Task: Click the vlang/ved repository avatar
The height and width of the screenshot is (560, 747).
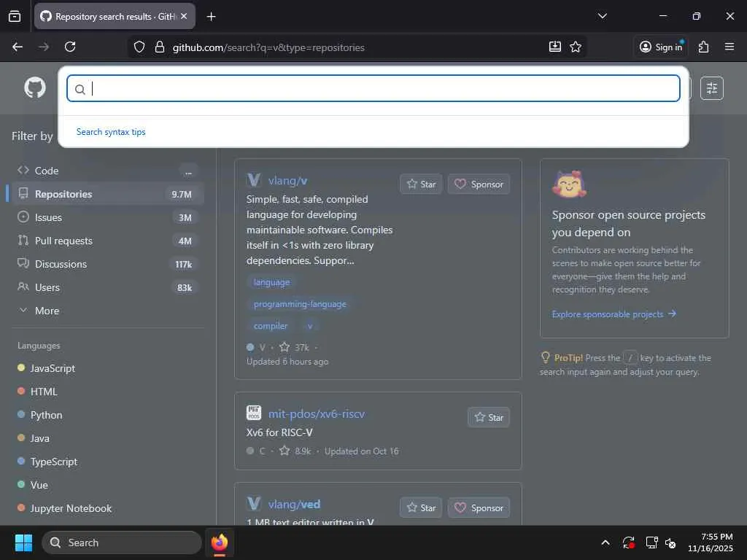Action: [254, 503]
